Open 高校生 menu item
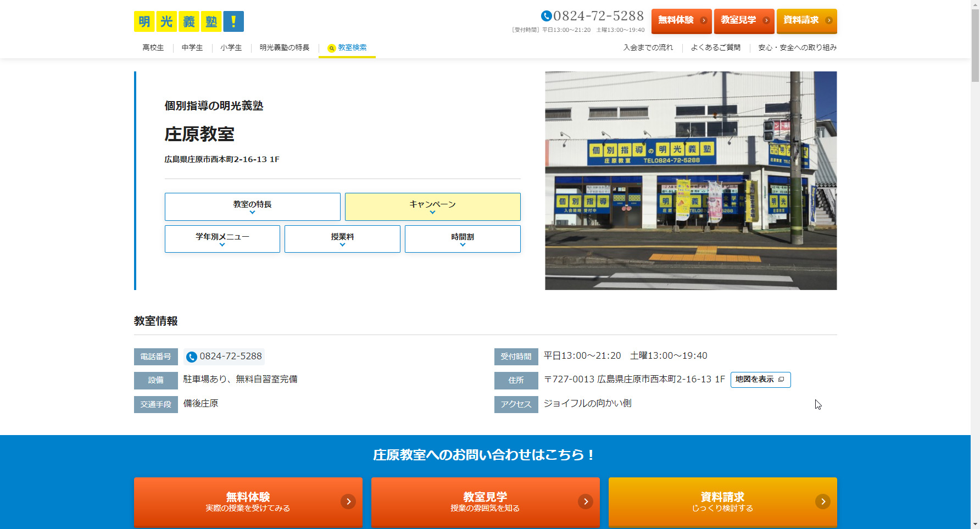Screen dimensions: 980x529 (x=153, y=48)
